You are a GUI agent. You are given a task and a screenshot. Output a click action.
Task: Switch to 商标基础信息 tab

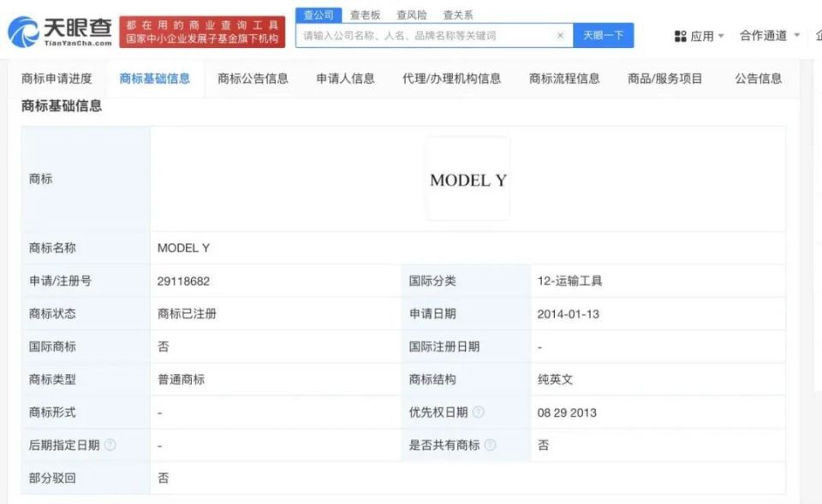pyautogui.click(x=155, y=79)
